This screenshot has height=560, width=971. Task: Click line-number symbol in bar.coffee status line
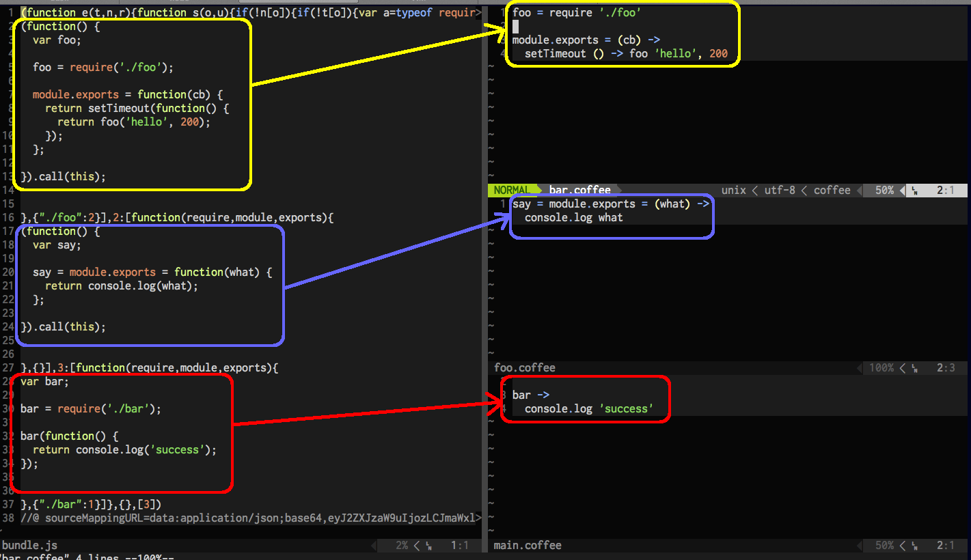pos(914,191)
